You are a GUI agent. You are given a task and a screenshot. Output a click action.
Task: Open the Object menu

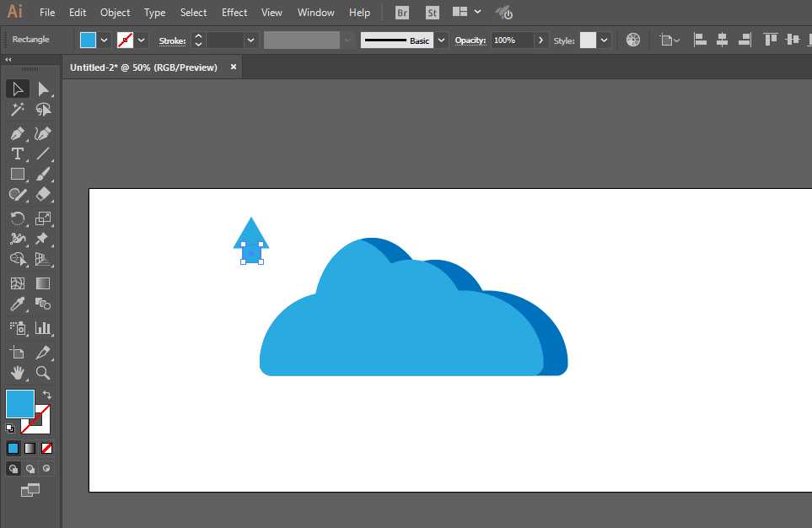(x=115, y=13)
